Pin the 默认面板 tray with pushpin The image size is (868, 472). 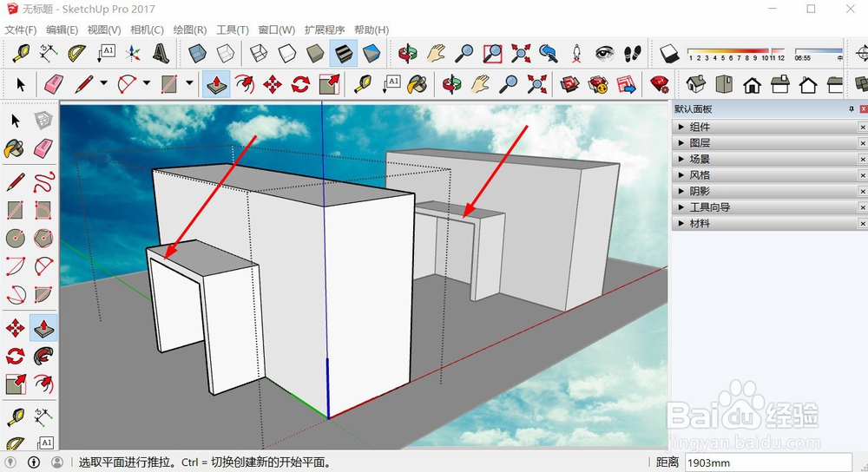coord(852,109)
